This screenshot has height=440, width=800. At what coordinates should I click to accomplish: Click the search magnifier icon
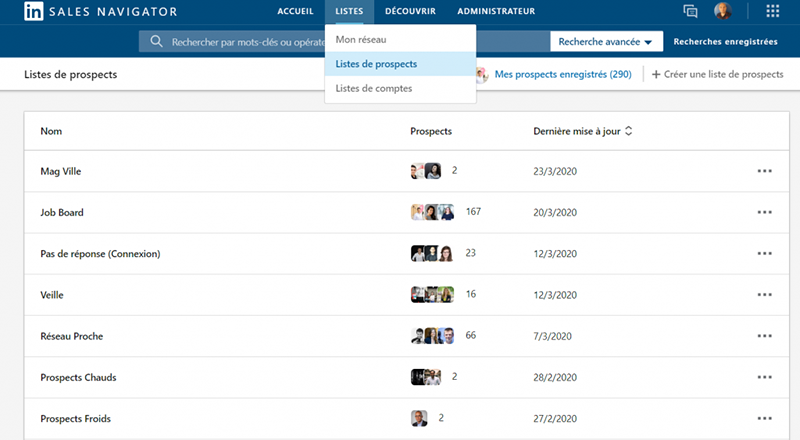[156, 42]
